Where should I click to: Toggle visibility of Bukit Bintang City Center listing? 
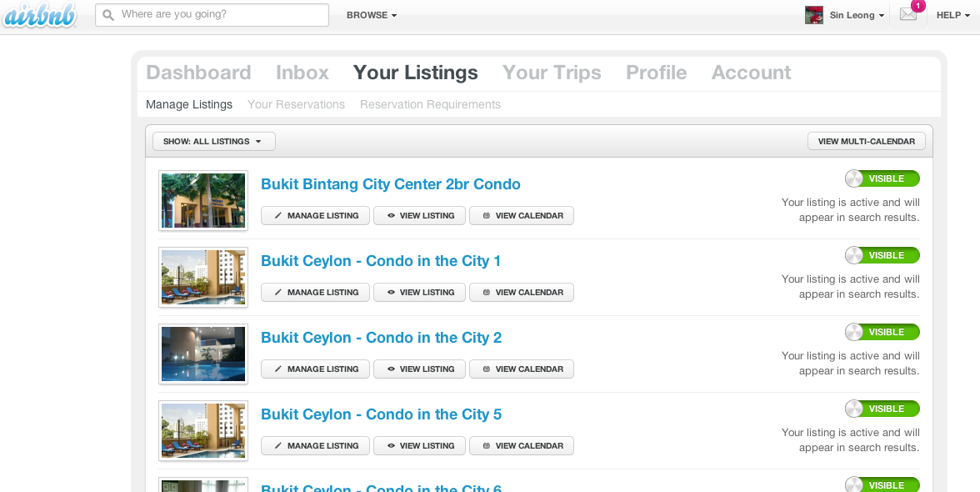882,178
